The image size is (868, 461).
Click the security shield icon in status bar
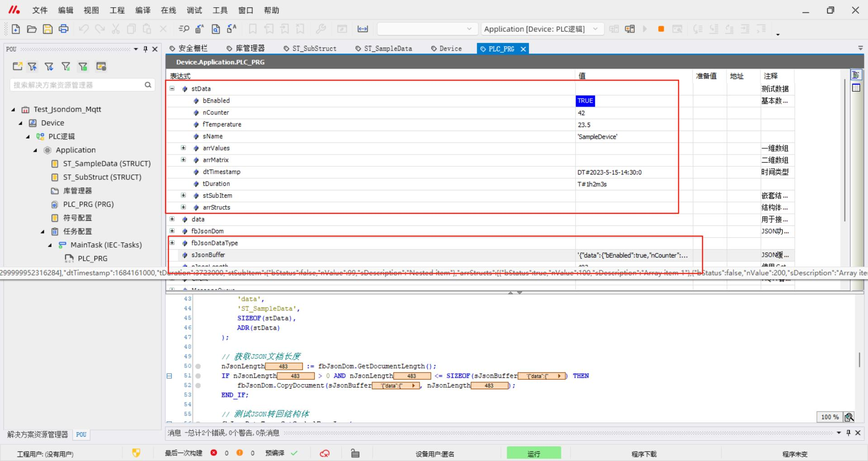click(136, 453)
